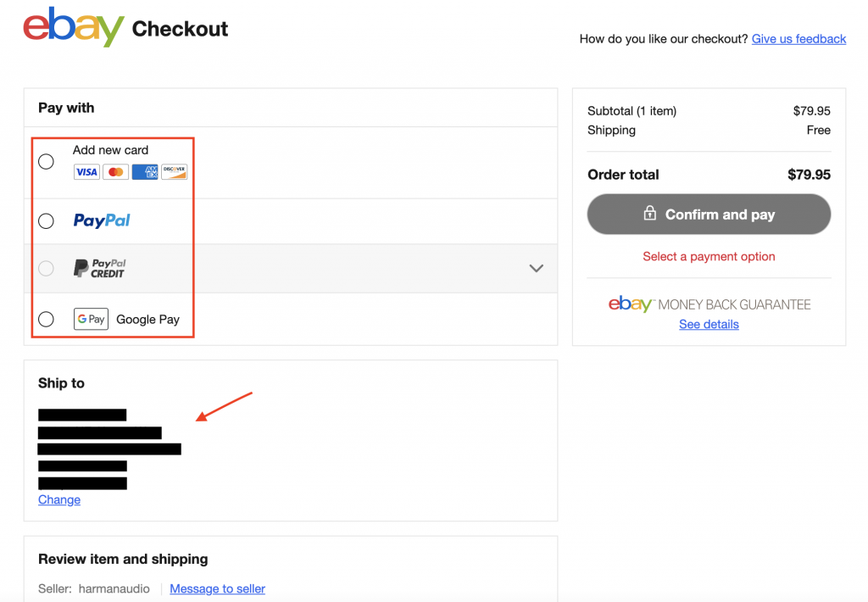Click the Mastercard icon
The image size is (868, 602).
click(x=116, y=172)
